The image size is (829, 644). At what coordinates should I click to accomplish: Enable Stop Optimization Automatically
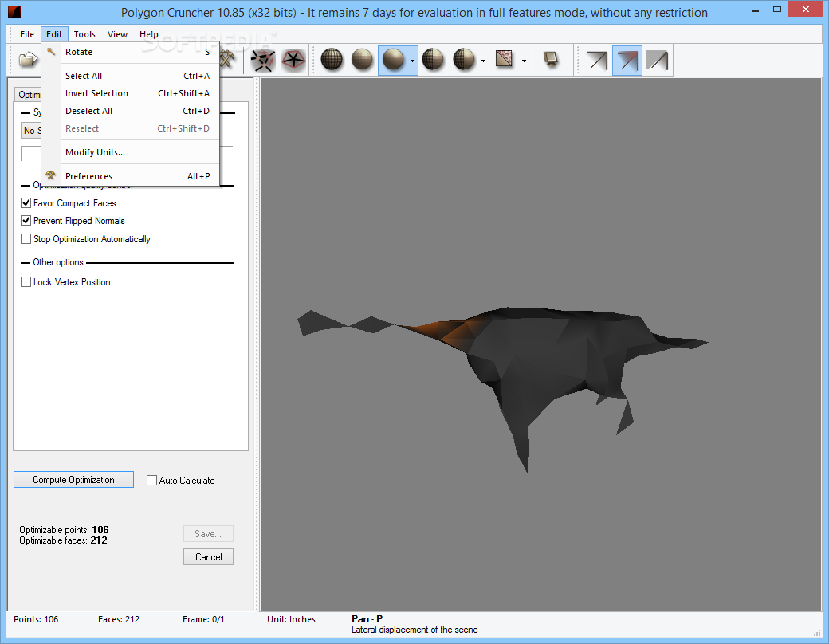tap(26, 239)
